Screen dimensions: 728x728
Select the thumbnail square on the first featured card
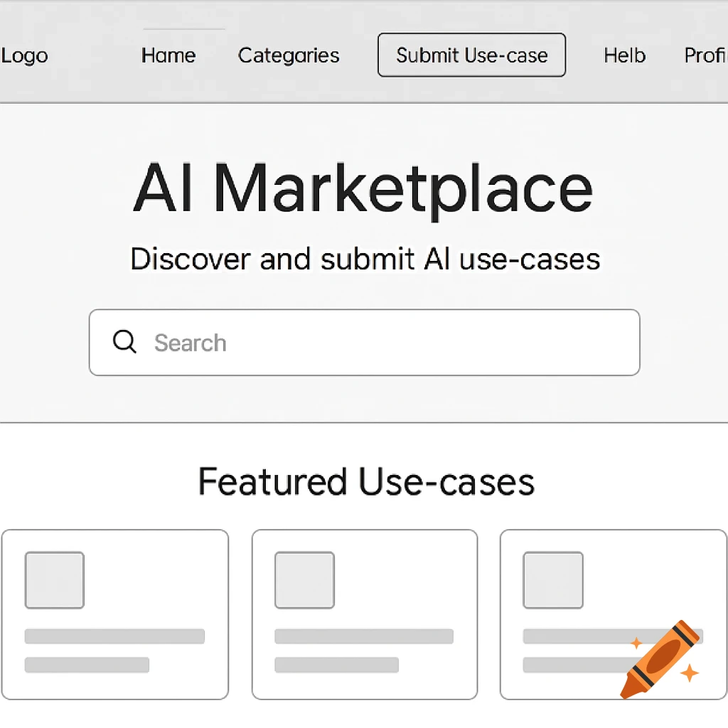(54, 579)
